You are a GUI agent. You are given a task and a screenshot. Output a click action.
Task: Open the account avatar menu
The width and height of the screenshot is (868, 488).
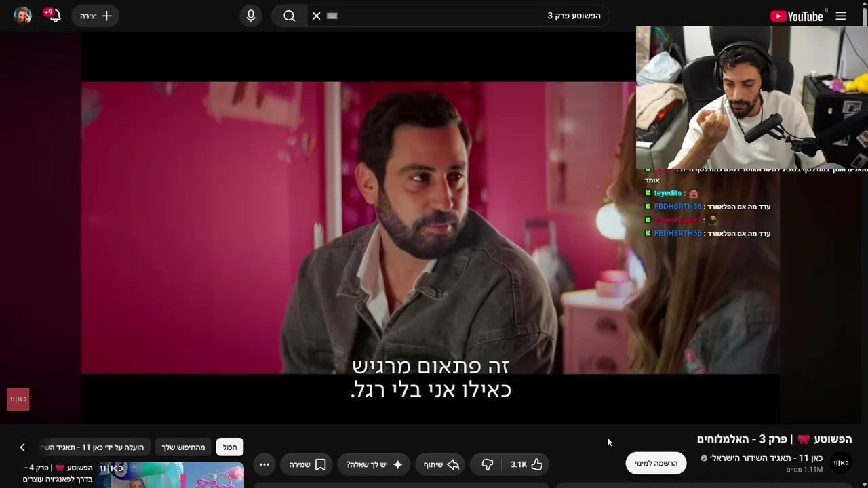tap(22, 16)
